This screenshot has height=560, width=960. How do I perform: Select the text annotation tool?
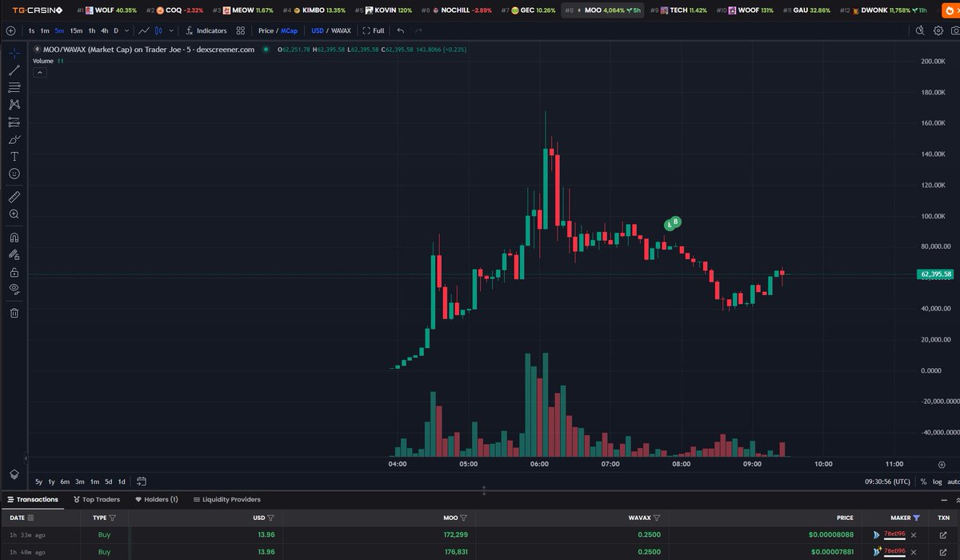click(14, 156)
